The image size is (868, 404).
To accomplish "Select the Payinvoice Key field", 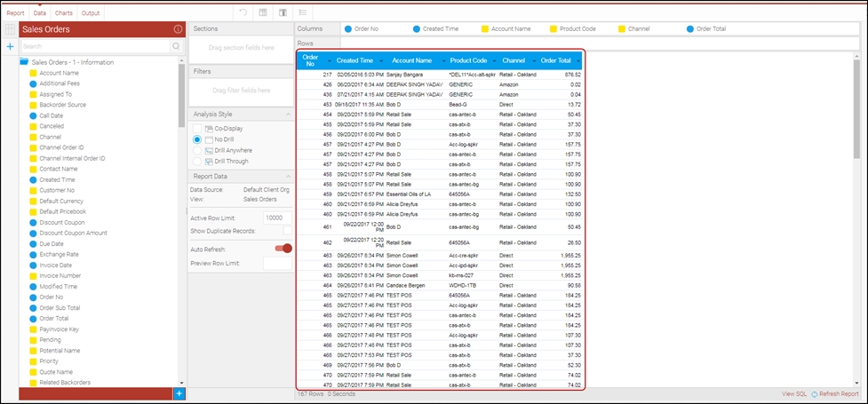I will [59, 329].
